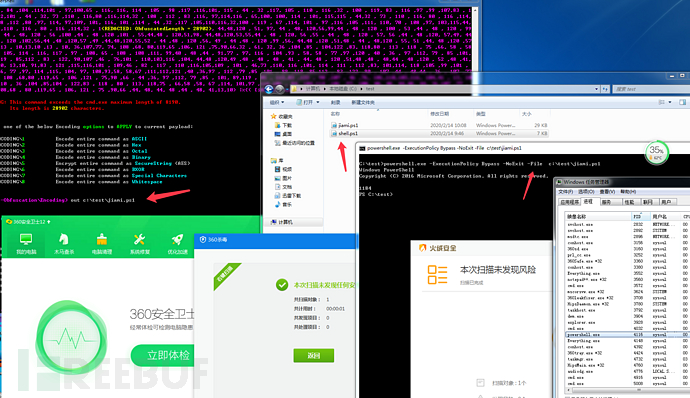This screenshot has height=398, width=690.
Task: Click the 35% memory accelerator ball
Action: pos(657,152)
